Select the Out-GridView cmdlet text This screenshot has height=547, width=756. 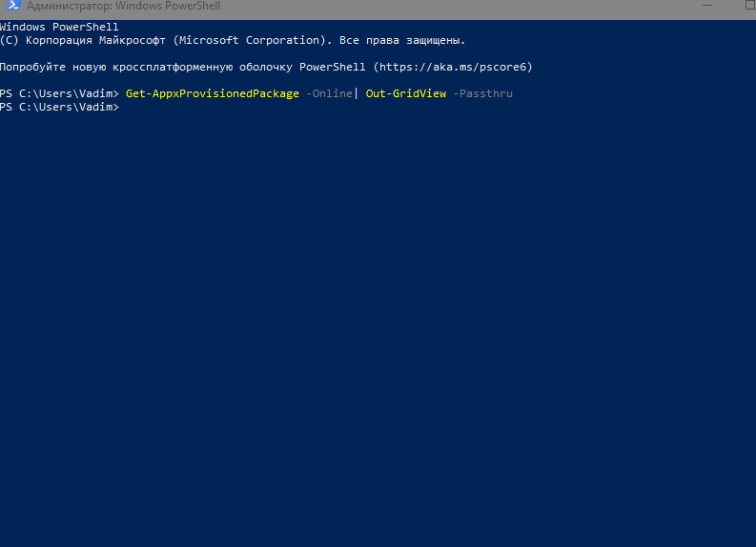406,93
